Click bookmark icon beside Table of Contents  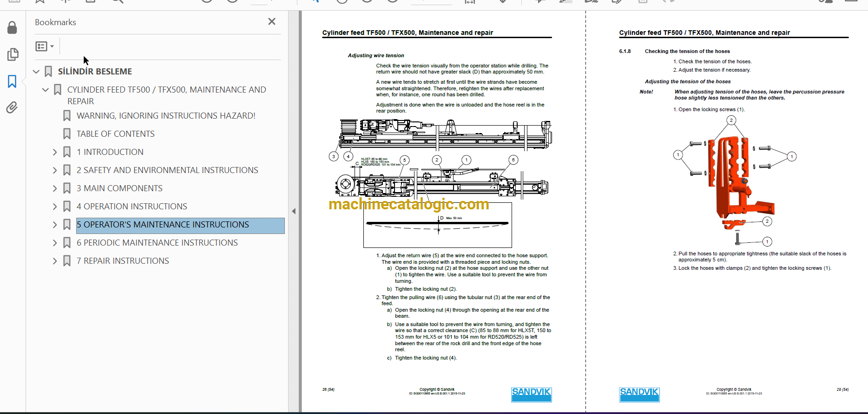point(67,134)
